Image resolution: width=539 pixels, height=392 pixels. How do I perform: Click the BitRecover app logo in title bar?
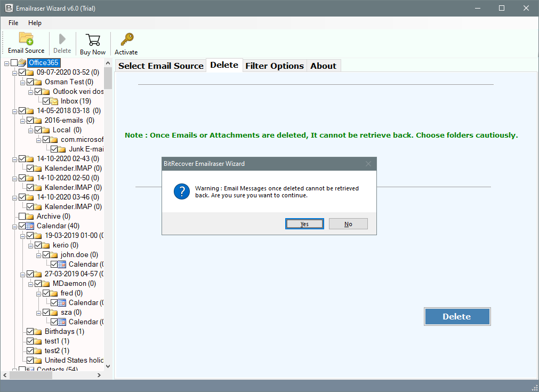click(9, 8)
